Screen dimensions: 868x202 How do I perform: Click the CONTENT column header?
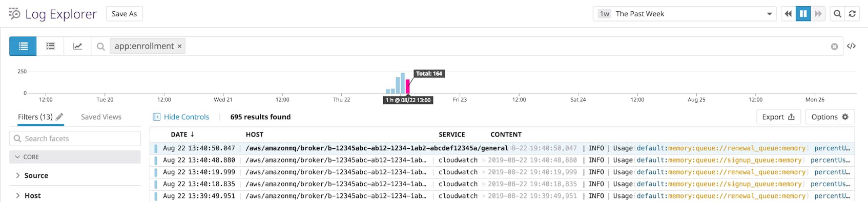(506, 134)
